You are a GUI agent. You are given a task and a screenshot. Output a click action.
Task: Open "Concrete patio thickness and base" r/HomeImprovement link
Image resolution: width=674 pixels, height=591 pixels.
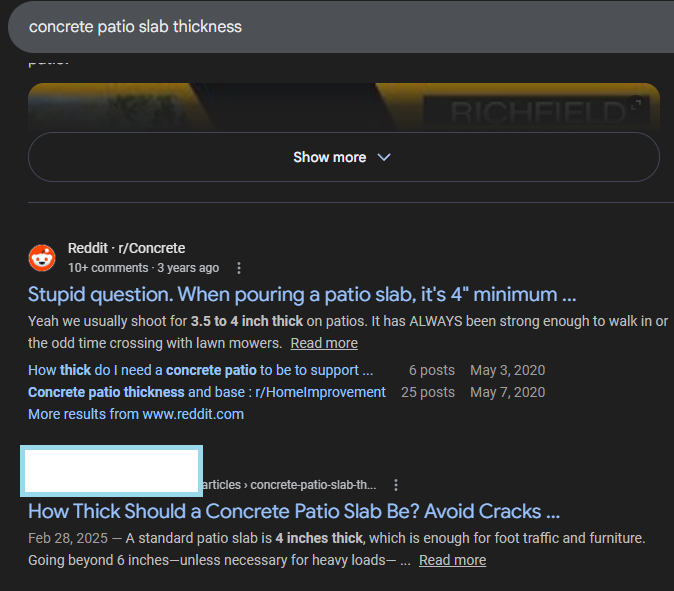[x=206, y=392]
